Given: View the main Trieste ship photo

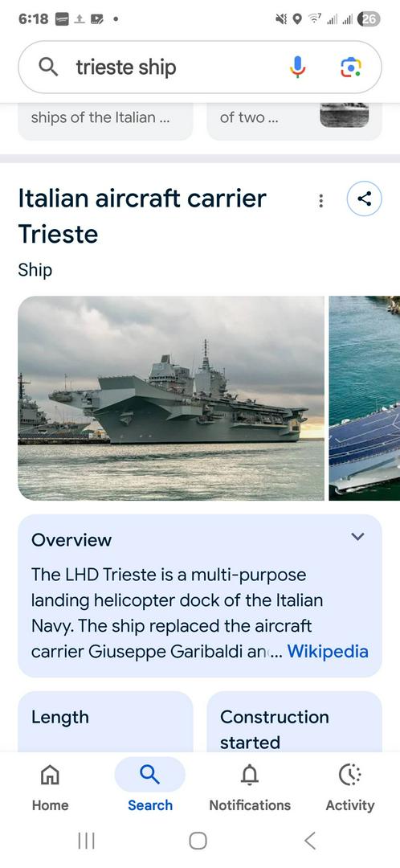Looking at the screenshot, I should pos(171,398).
